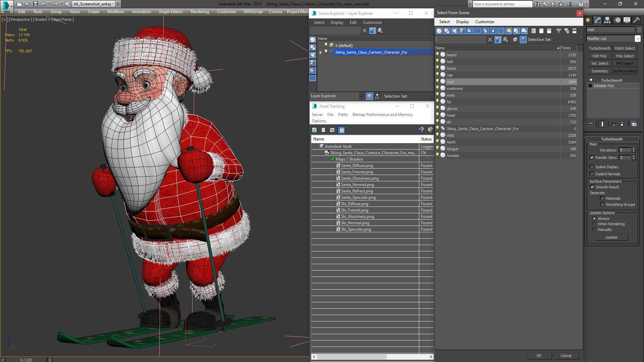The width and height of the screenshot is (644, 362).
Task: Open the Modifier List dropdown
Action: tap(638, 39)
